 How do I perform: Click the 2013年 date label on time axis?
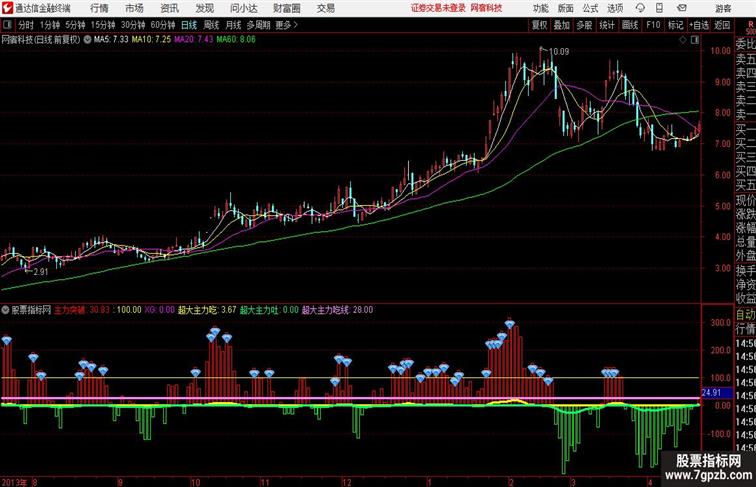click(x=15, y=482)
